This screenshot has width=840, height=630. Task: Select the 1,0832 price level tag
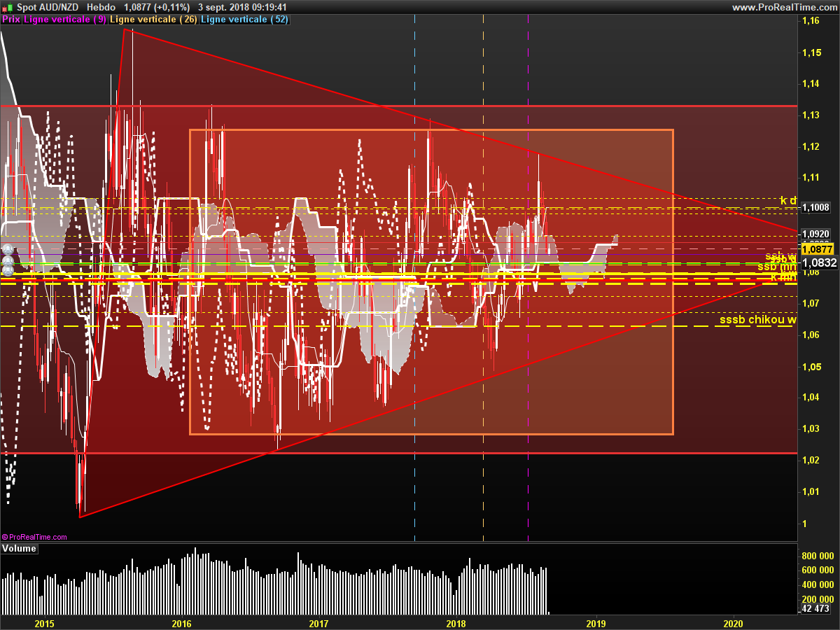click(x=818, y=262)
